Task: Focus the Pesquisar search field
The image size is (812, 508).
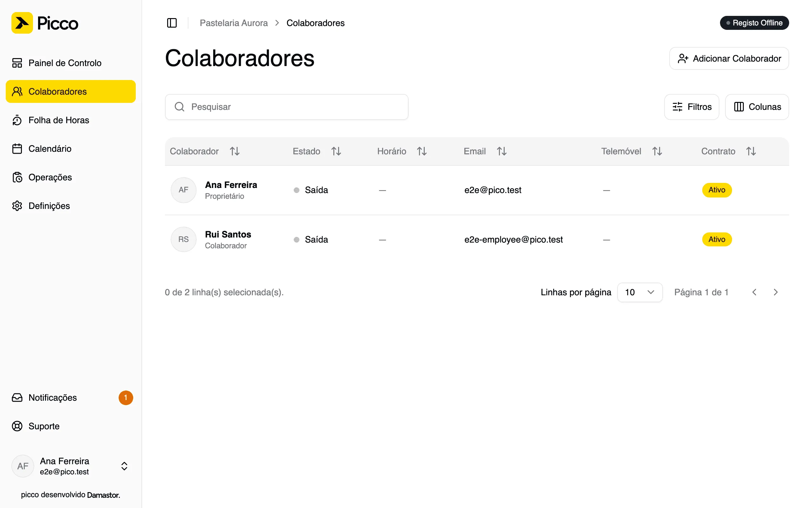Action: click(x=286, y=107)
